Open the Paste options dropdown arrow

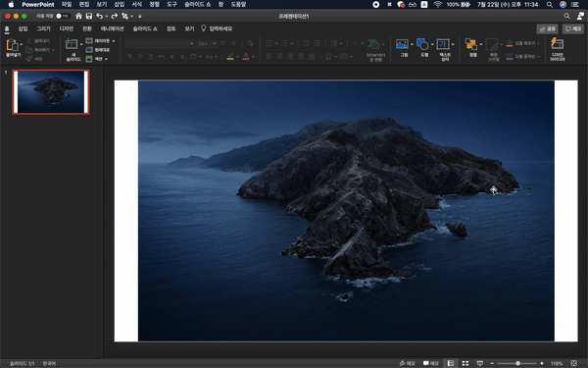(22, 44)
